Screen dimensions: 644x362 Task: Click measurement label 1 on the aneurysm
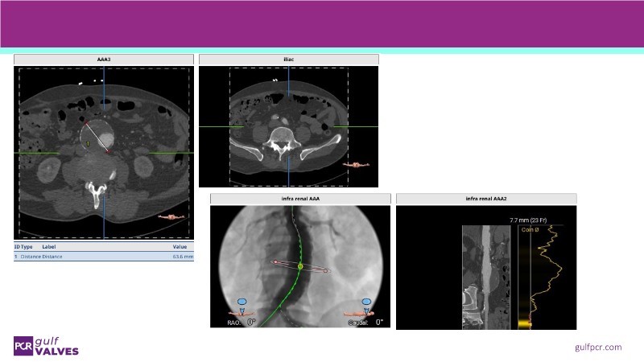click(89, 143)
